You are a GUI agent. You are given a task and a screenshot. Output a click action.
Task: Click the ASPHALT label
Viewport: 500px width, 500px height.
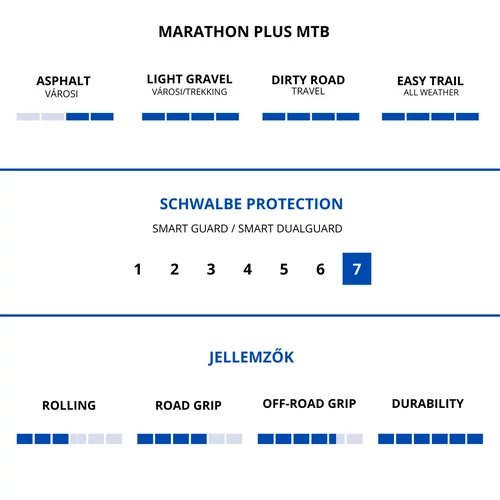coord(63,81)
